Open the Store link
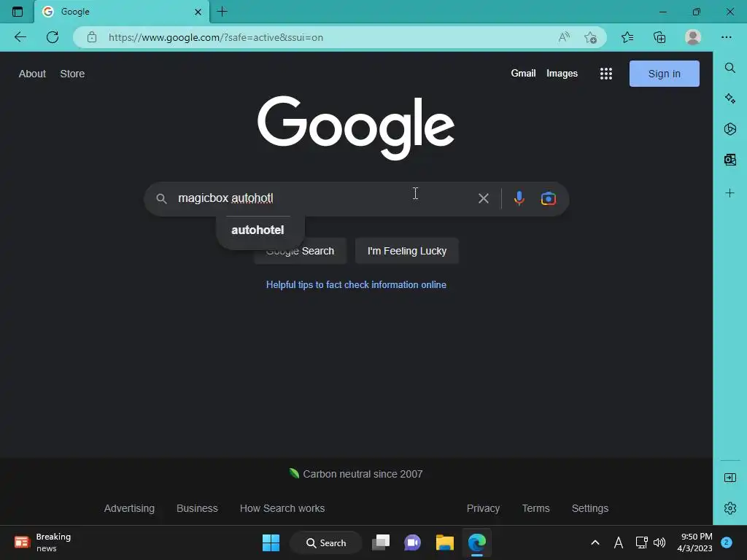 click(x=72, y=74)
